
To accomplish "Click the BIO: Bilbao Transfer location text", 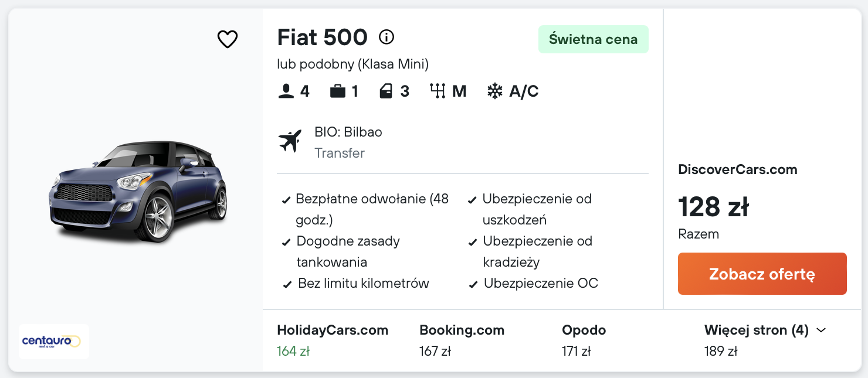I will (348, 142).
